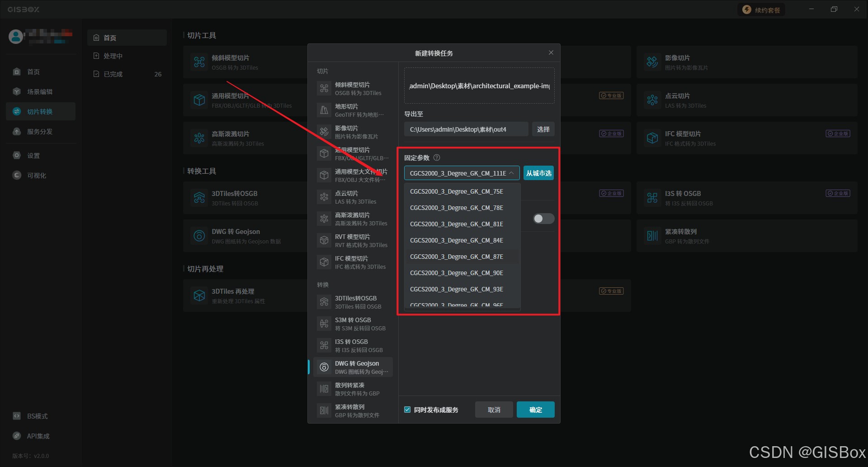868x467 pixels.
Task: Toggle the switch in the dialog parameters
Action: pyautogui.click(x=543, y=219)
